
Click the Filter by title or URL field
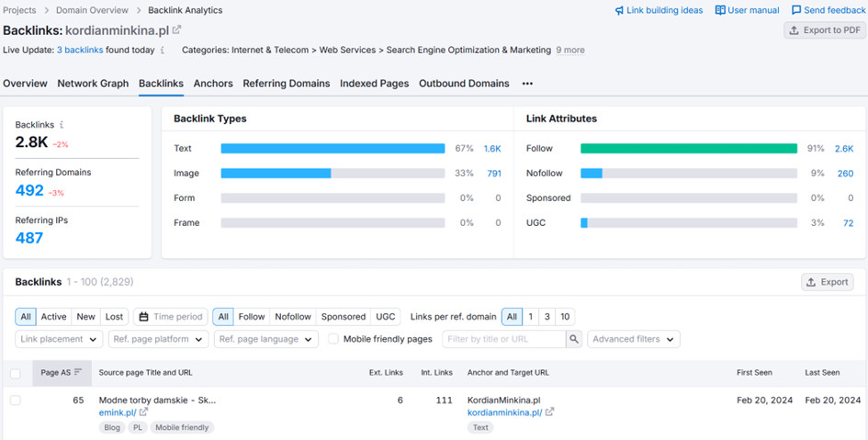(x=503, y=339)
